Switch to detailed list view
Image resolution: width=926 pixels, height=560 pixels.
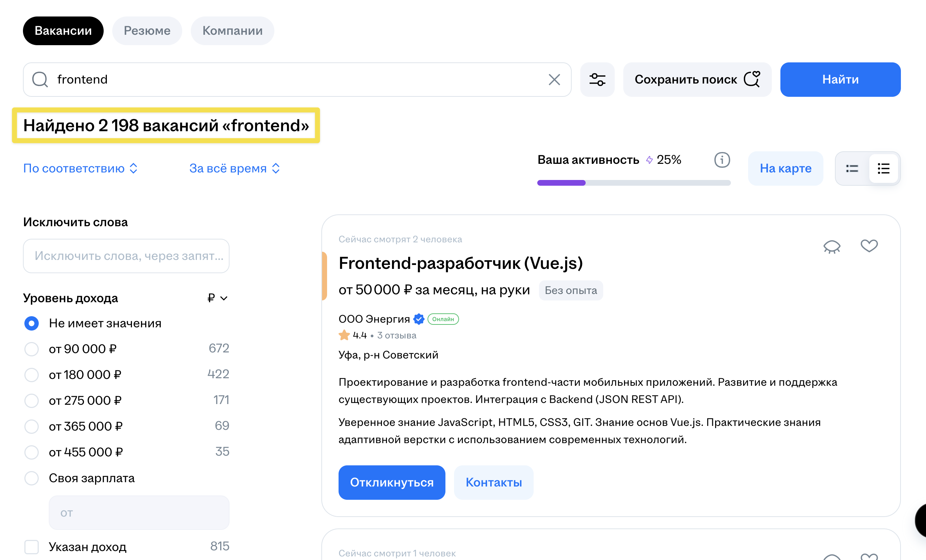pyautogui.click(x=884, y=169)
